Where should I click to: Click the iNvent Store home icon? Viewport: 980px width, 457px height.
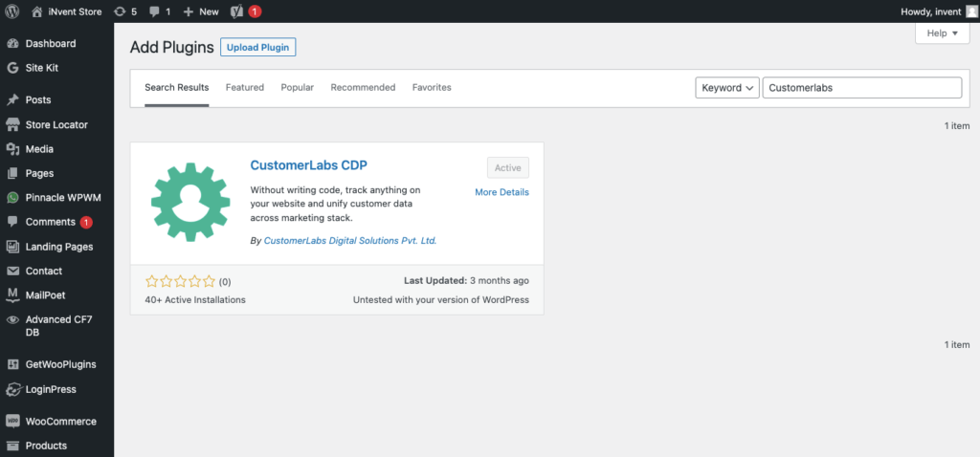coord(37,11)
